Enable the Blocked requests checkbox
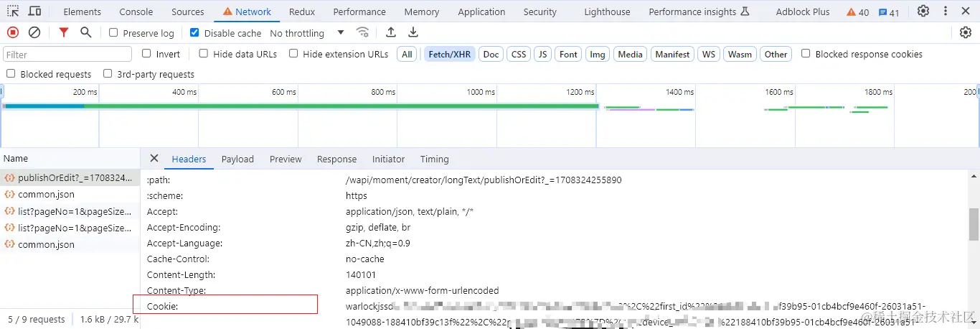Viewport: 980px width, 329px height. 11,74
